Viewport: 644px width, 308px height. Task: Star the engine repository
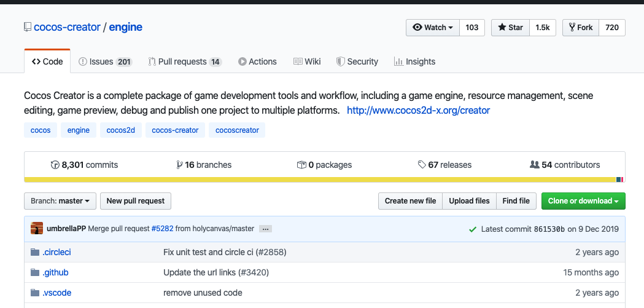pos(510,28)
